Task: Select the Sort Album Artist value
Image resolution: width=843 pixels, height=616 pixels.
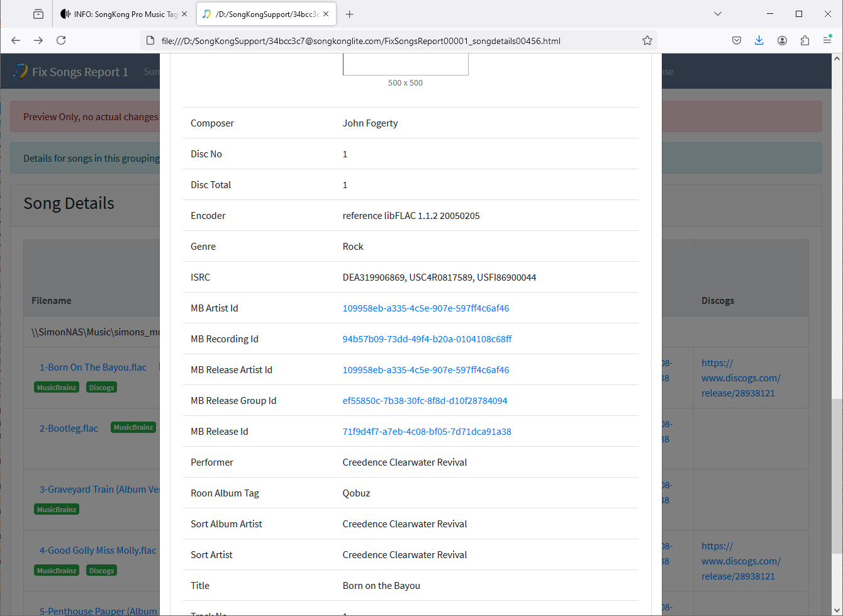Action: (405, 524)
